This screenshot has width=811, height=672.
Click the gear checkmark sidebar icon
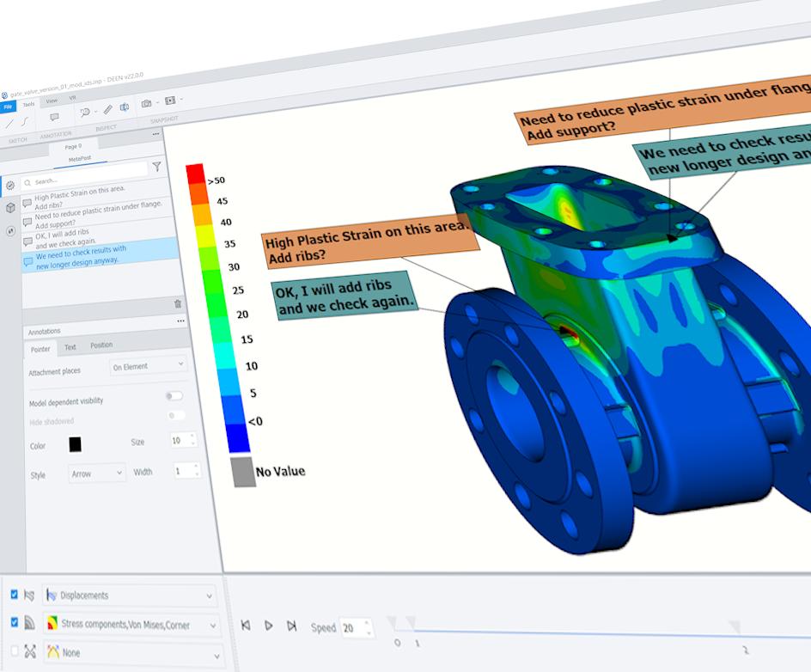point(10,186)
